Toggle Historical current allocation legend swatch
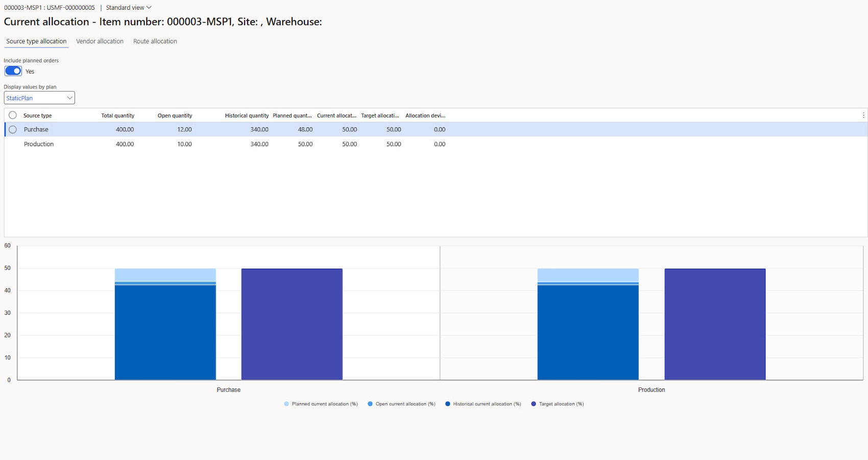Image resolution: width=868 pixels, height=460 pixels. point(448,404)
